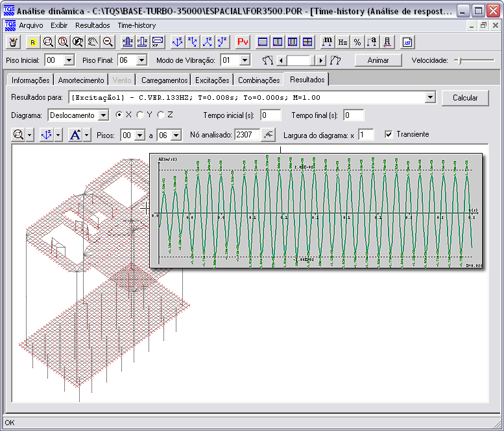The width and height of the screenshot is (504, 431).
Task: Select the Y direction radio button
Action: 140,115
